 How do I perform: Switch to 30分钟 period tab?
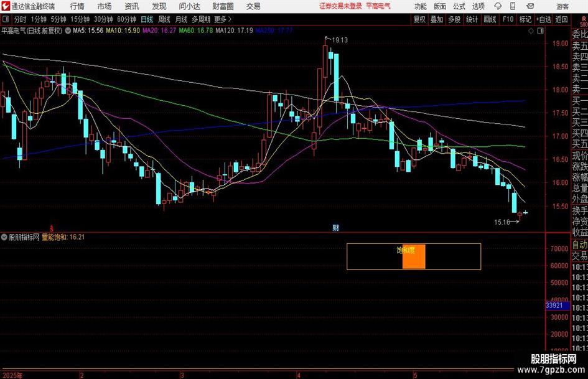point(103,19)
